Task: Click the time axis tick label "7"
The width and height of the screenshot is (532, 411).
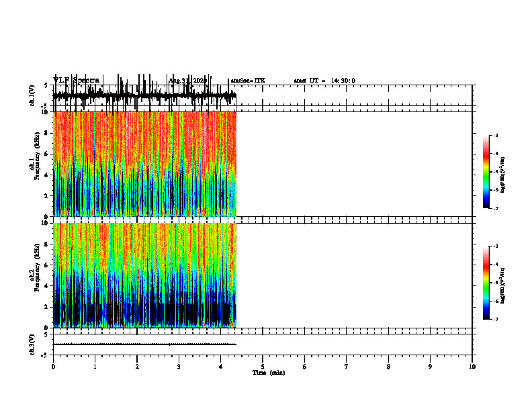Action: (x=347, y=367)
